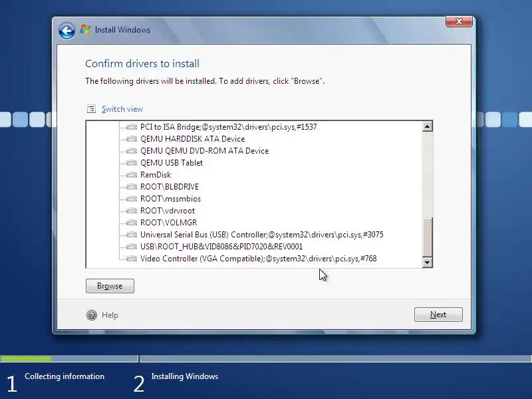The width and height of the screenshot is (532, 399).
Task: Select the QEMU USB Tablet row
Action: [x=172, y=163]
